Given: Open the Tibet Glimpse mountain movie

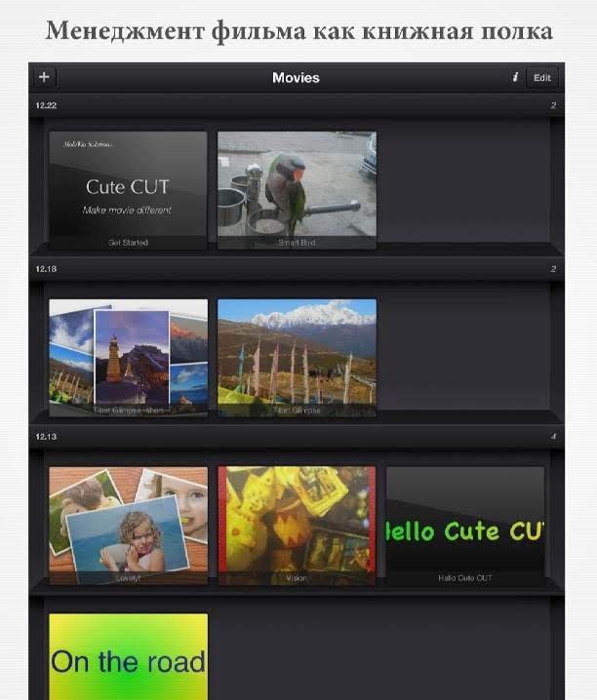Looking at the screenshot, I should coord(297,358).
